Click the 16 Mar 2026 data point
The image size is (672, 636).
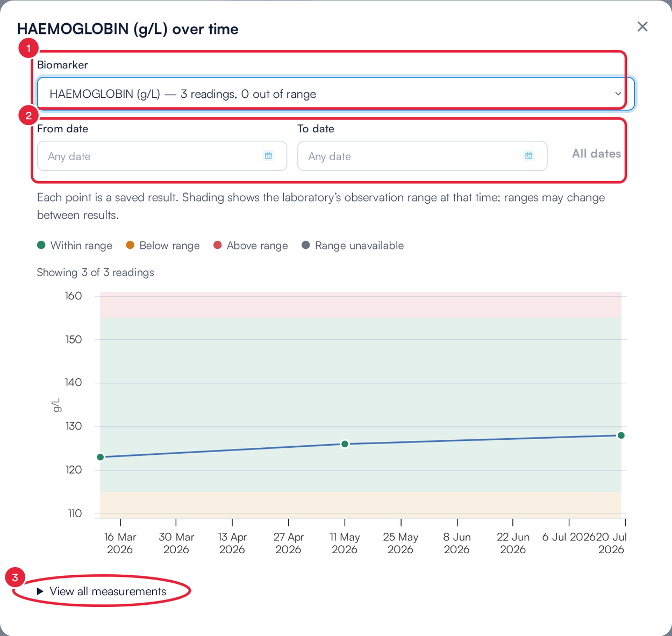point(101,457)
